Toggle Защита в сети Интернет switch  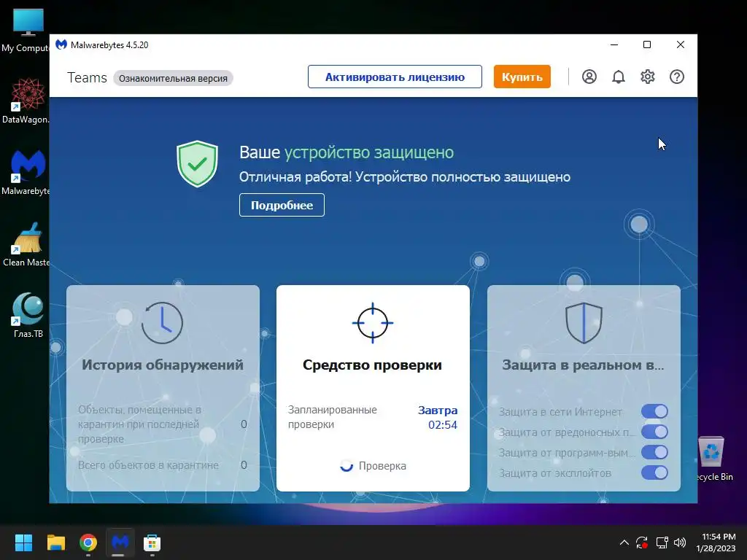[654, 411]
